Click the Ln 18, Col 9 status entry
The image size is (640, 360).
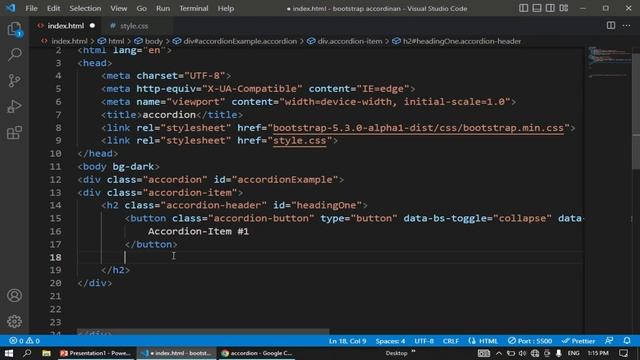(347, 341)
